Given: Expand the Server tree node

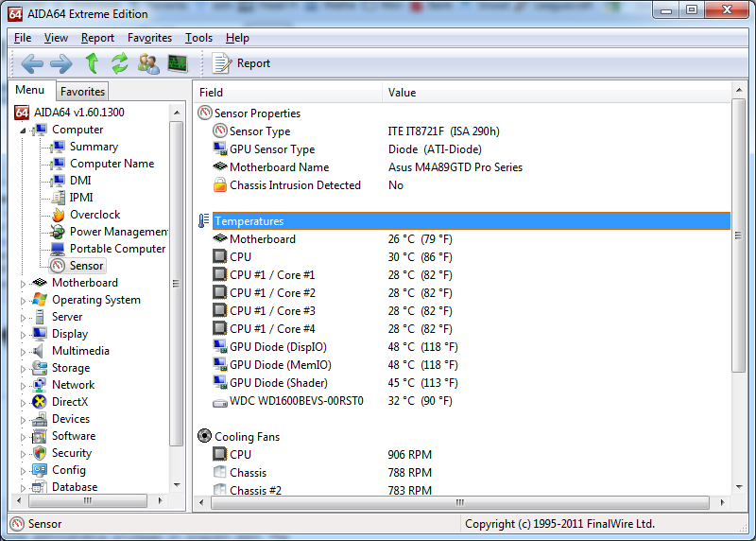Looking at the screenshot, I should pyautogui.click(x=23, y=318).
